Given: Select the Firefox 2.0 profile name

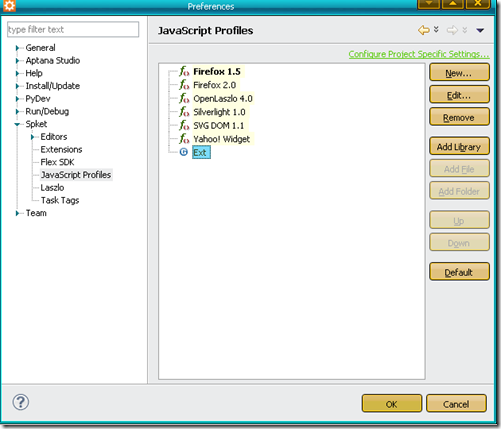Looking at the screenshot, I should pos(215,85).
